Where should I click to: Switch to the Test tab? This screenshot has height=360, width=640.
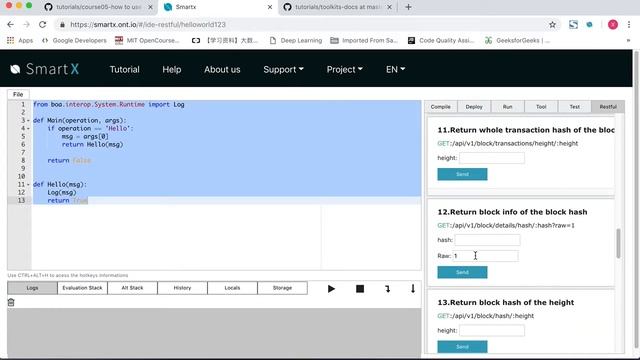(x=574, y=107)
